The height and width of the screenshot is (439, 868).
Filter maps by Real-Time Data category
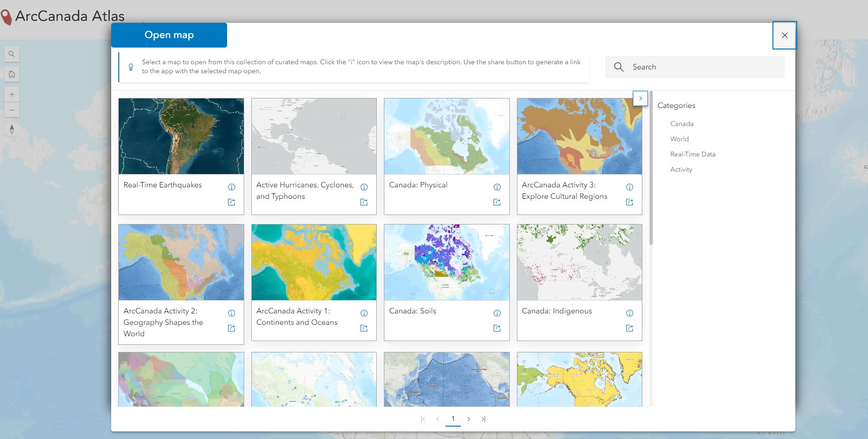coord(693,154)
